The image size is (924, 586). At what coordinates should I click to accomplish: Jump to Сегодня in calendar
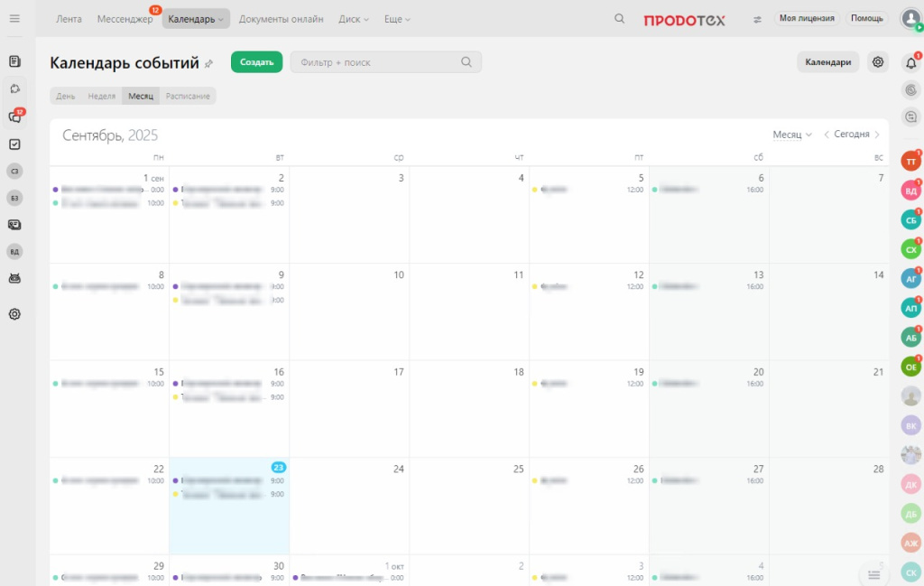pyautogui.click(x=852, y=135)
